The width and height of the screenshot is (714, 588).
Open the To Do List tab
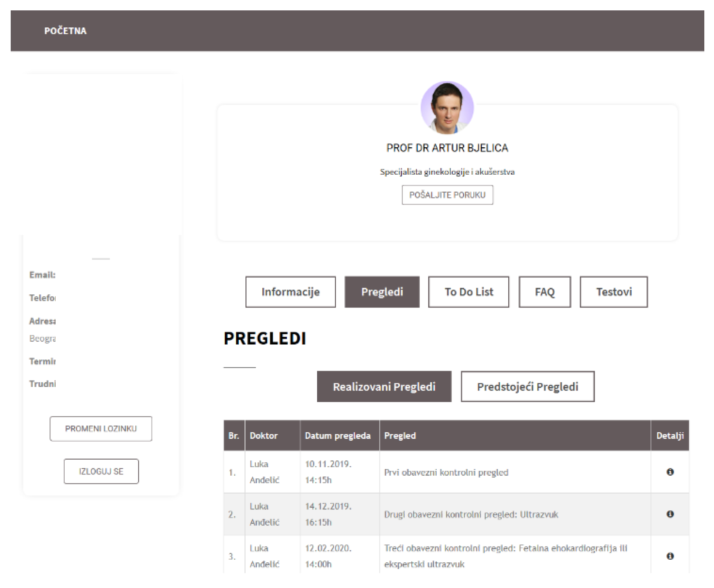pos(469,292)
